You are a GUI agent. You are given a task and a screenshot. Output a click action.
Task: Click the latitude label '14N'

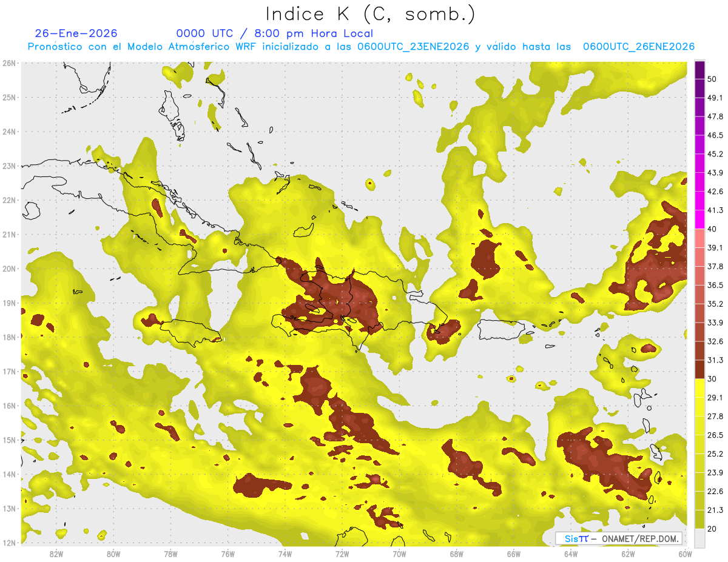8,474
